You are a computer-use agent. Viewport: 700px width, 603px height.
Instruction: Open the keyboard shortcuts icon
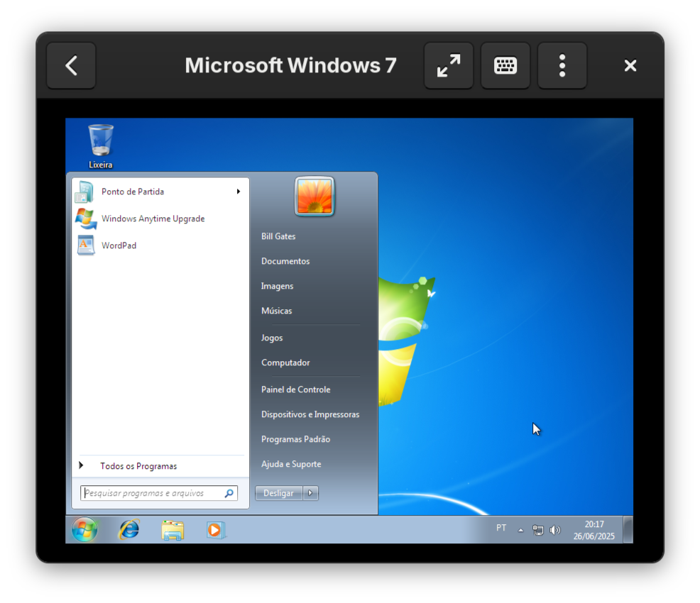pyautogui.click(x=505, y=65)
